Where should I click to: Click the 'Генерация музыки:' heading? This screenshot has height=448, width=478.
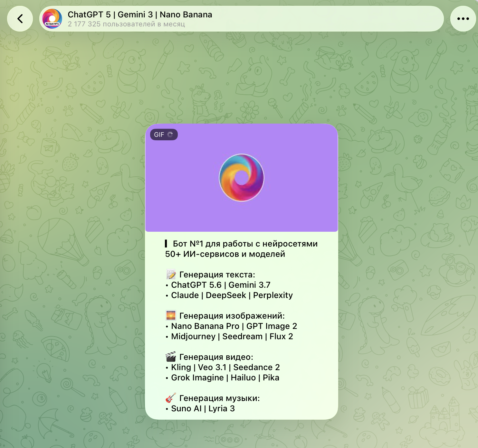(219, 398)
